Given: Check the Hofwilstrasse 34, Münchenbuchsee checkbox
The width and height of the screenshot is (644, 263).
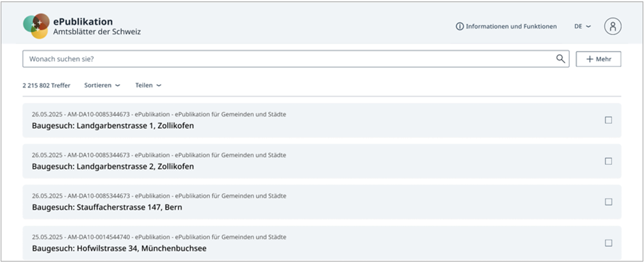Looking at the screenshot, I should click(608, 243).
